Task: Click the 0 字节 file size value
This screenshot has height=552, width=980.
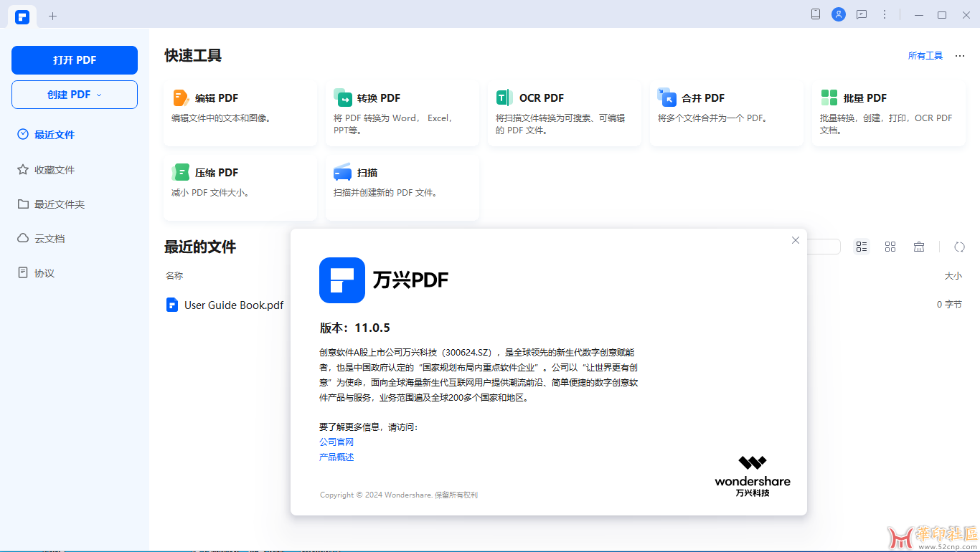Action: click(x=949, y=305)
